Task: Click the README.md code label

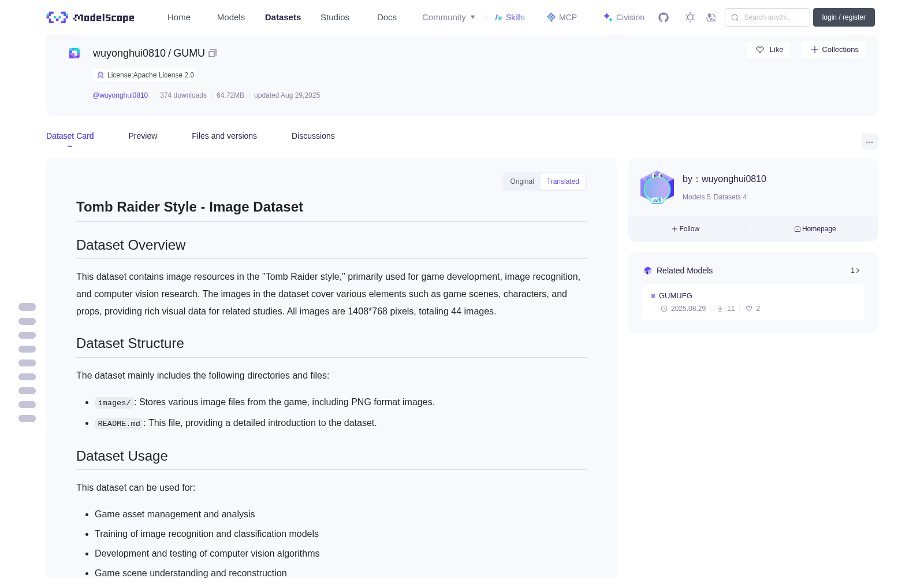Action: coord(119,424)
